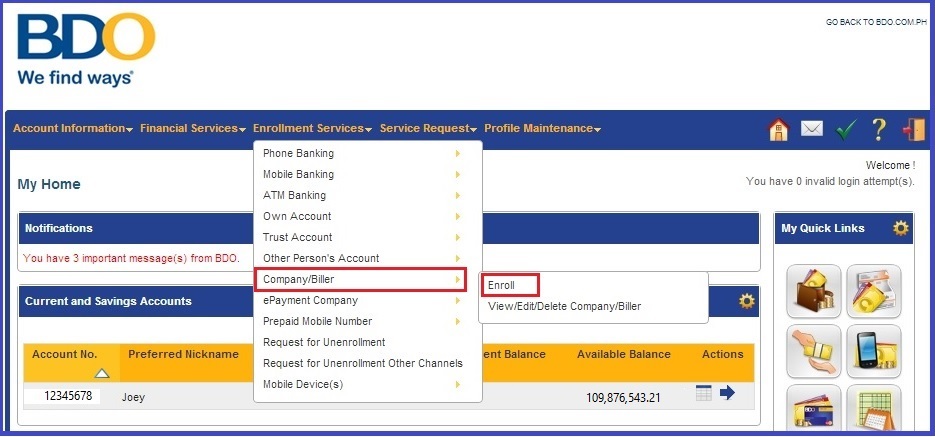Click the Account No. column header
Image resolution: width=935 pixels, height=437 pixels.
pos(64,354)
